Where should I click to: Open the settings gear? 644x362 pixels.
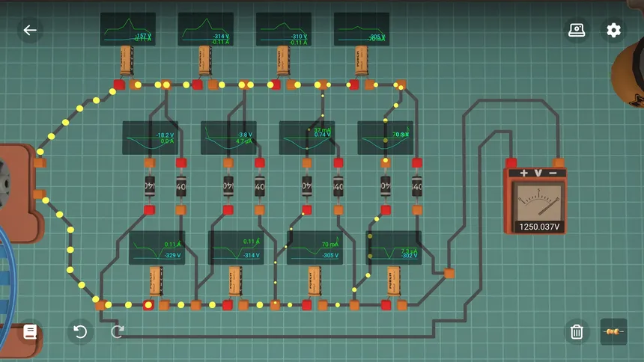613,30
